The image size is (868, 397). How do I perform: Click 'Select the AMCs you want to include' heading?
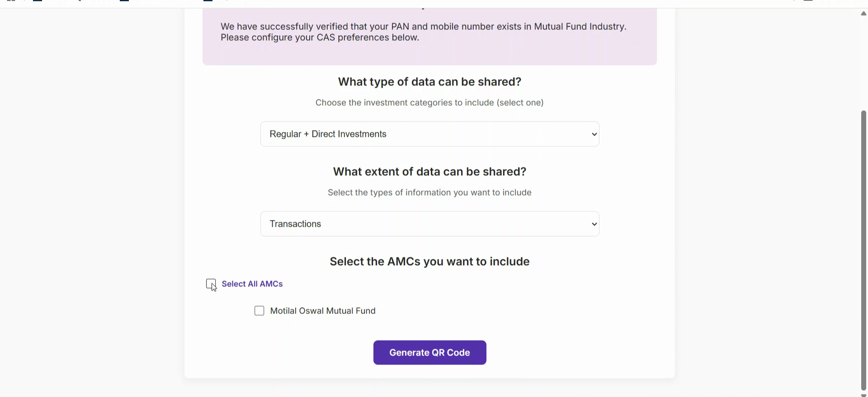pos(429,262)
